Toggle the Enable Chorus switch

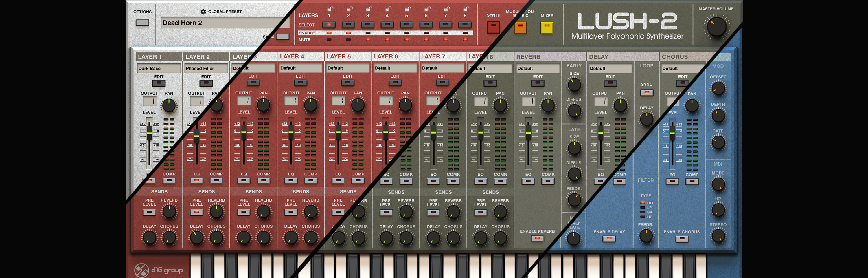[682, 239]
